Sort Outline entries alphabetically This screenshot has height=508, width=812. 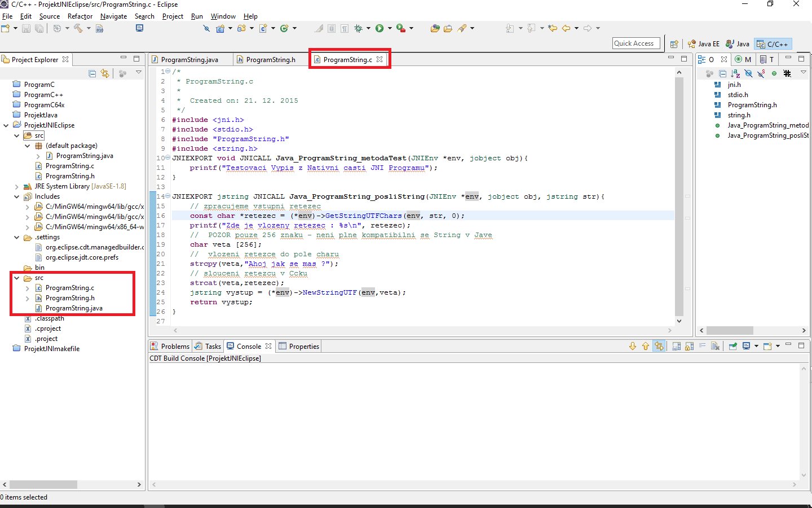click(735, 73)
